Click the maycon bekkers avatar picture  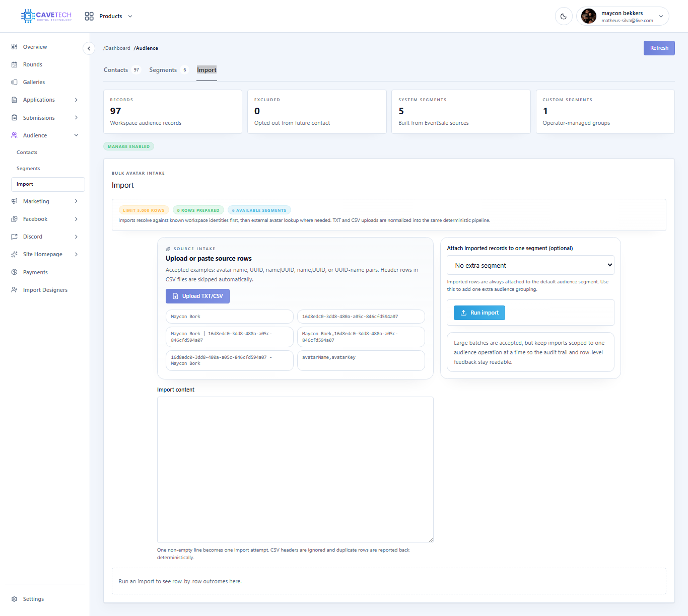point(589,16)
